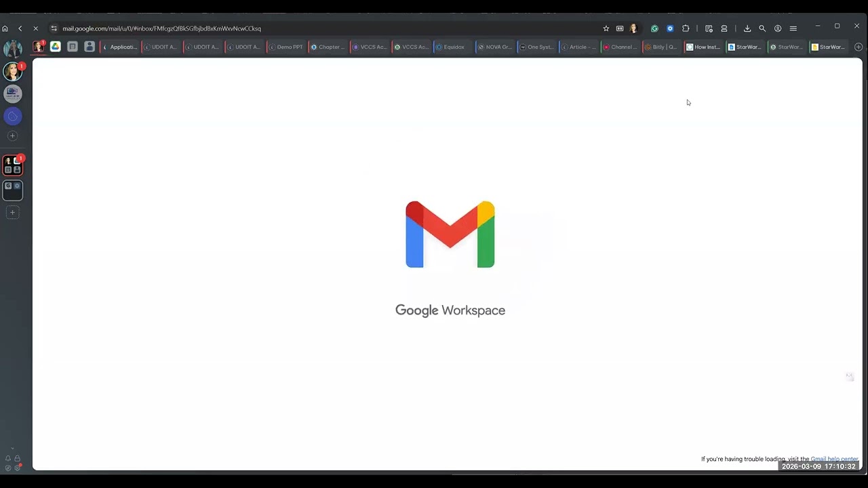The height and width of the screenshot is (488, 868).
Task: Open the downloads icon in toolbar
Action: point(747,28)
